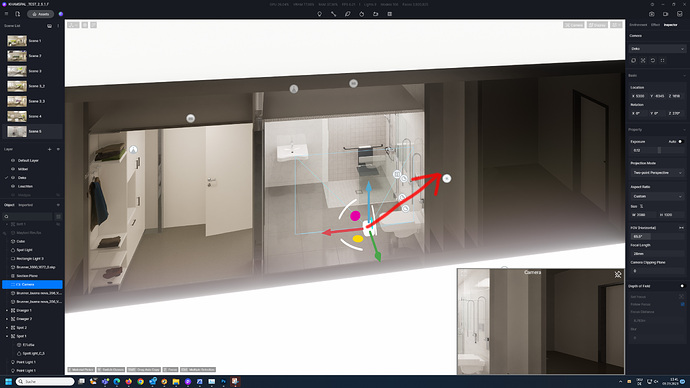Click the hamburger menu icon at top left
This screenshot has height=388, width=690.
[x=6, y=14]
